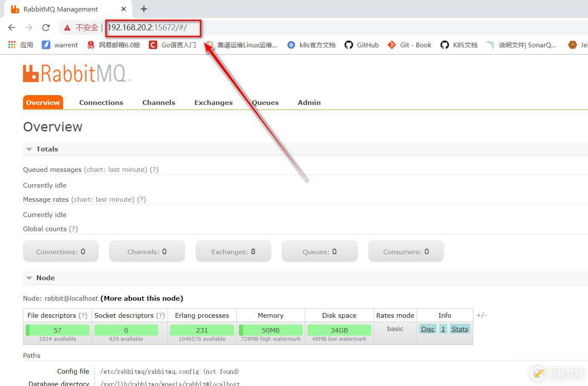This screenshot has width=588, height=386.
Task: Click the address bar URL 192.168.20.2:15672
Action: (x=147, y=28)
